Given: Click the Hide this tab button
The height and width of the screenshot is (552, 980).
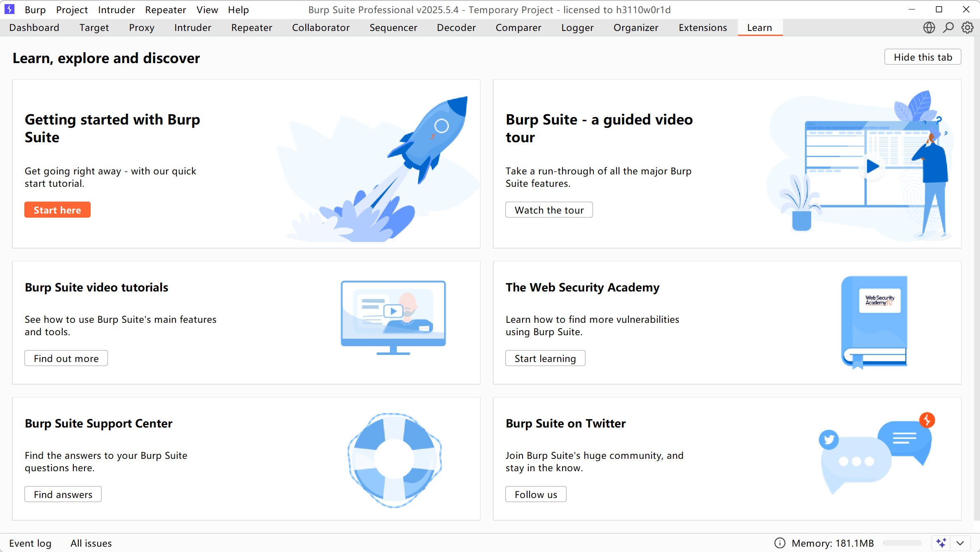Looking at the screenshot, I should tap(922, 57).
